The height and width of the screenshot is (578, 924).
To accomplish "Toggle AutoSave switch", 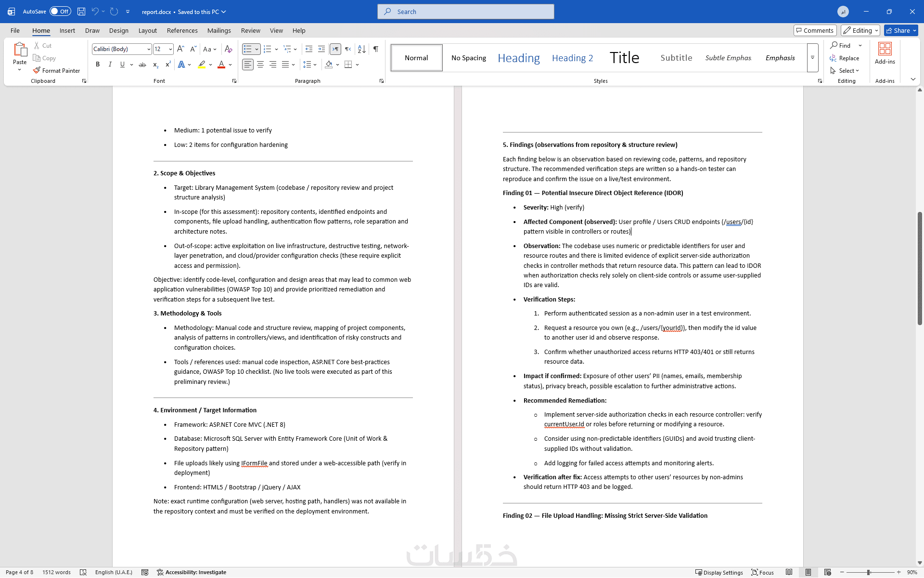I will point(60,12).
